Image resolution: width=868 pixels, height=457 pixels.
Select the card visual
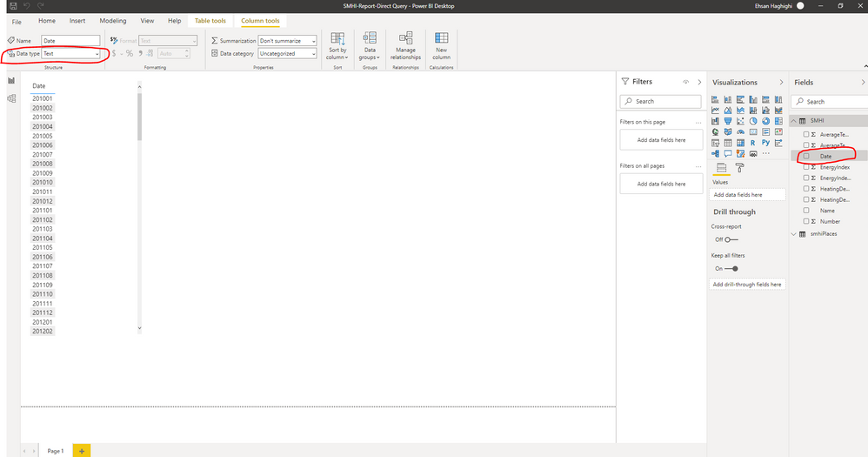pyautogui.click(x=753, y=131)
